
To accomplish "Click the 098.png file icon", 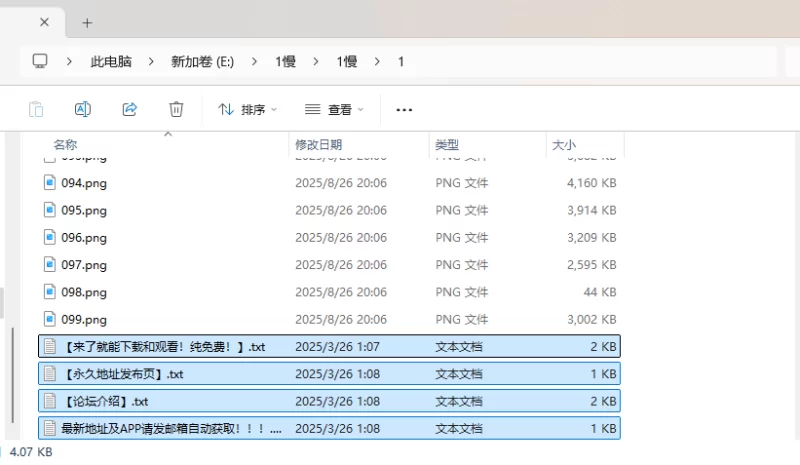I will click(x=49, y=291).
